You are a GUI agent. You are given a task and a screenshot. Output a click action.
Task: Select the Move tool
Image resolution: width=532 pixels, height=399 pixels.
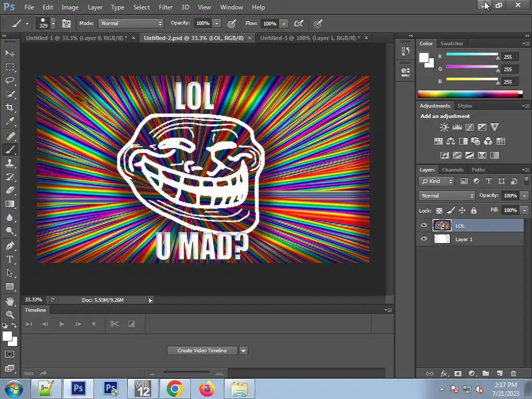pyautogui.click(x=10, y=54)
